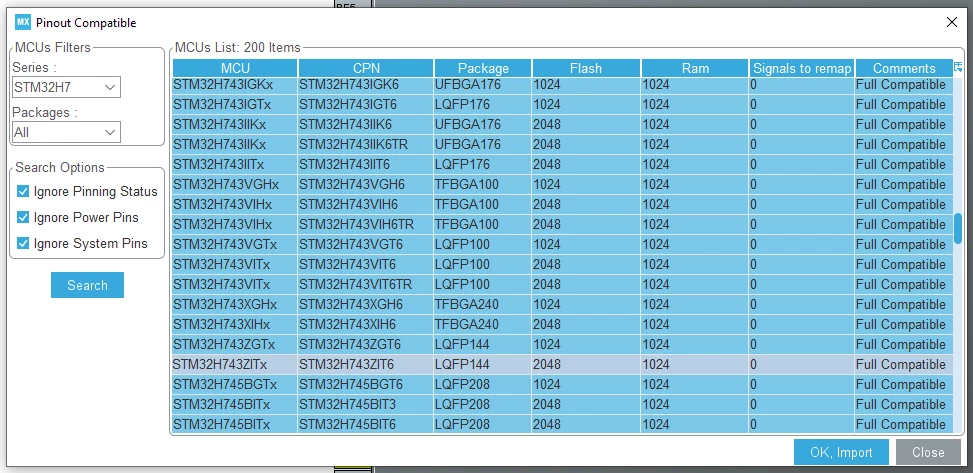The width and height of the screenshot is (973, 473).
Task: Click MCU cell STM32H743ZITx
Action: tap(235, 364)
